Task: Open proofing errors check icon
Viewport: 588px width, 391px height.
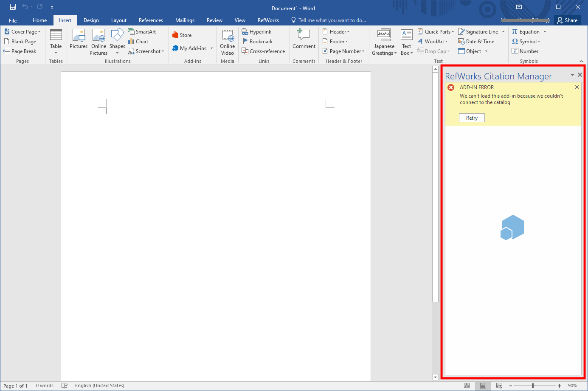Action: tap(65, 386)
